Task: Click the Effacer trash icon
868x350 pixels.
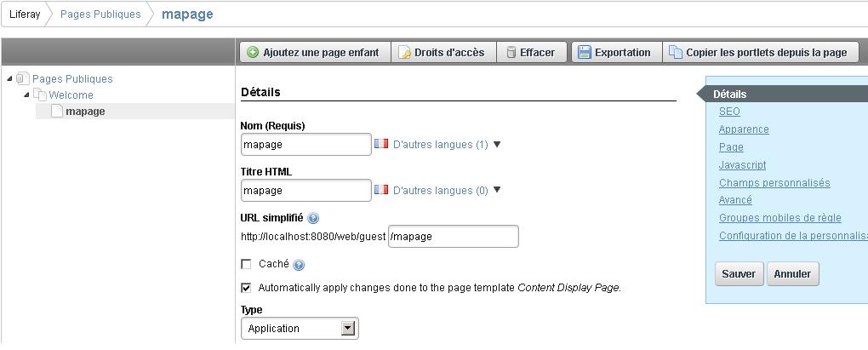Action: pos(511,53)
